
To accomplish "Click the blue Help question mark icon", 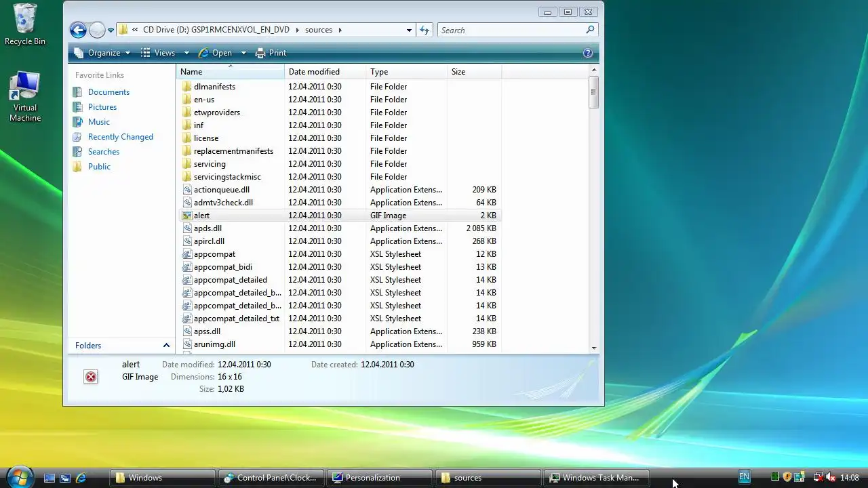I will 588,53.
